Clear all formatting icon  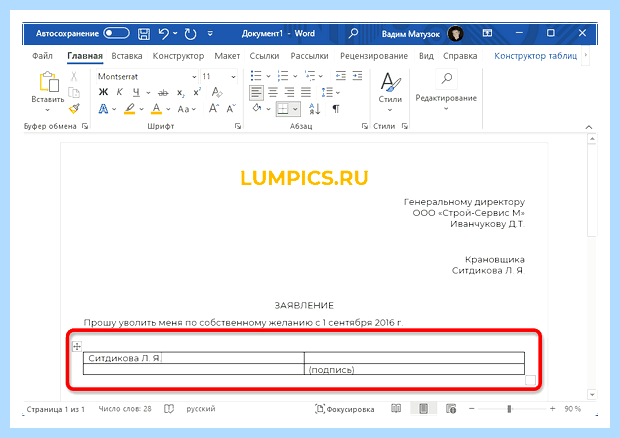pyautogui.click(x=217, y=93)
